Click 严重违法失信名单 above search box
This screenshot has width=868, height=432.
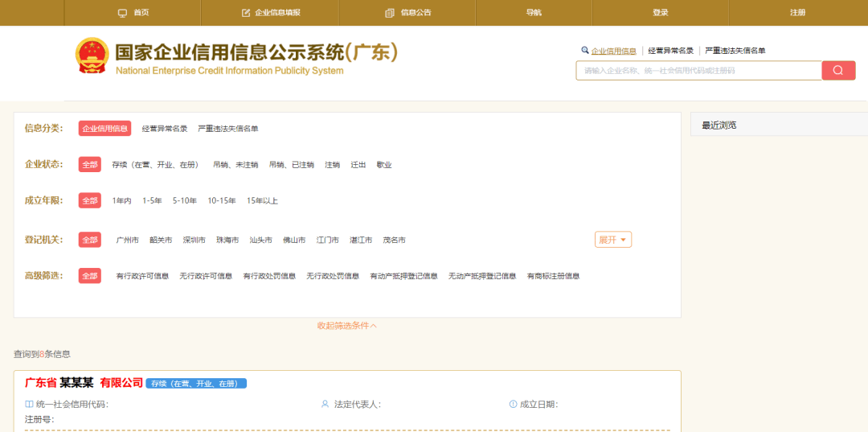(x=735, y=51)
